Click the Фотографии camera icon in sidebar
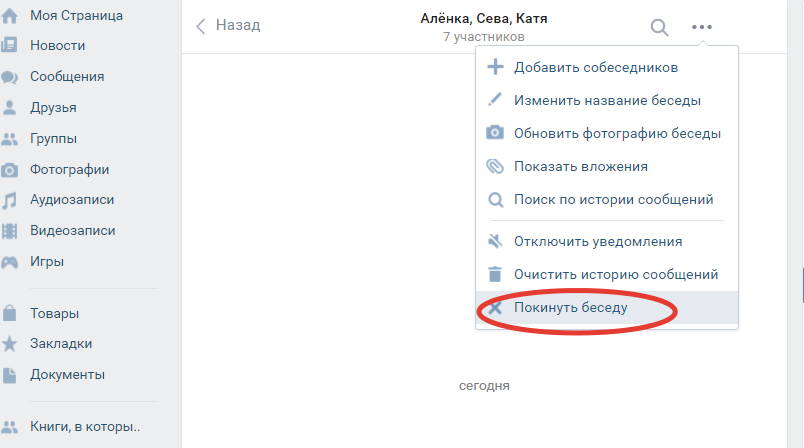The width and height of the screenshot is (804, 448). pyautogui.click(x=10, y=170)
